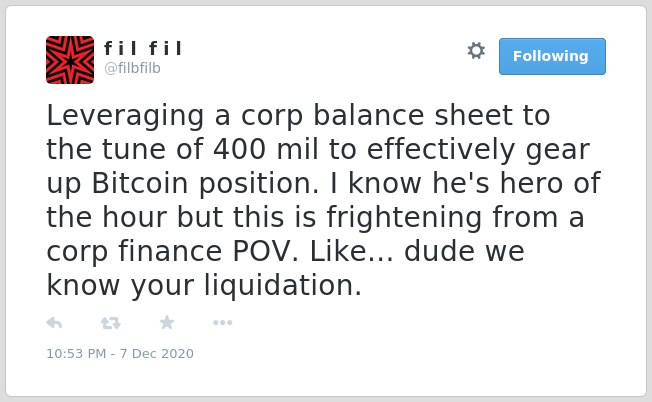The image size is (652, 402).
Task: Retweet this post using the retweet icon
Action: coord(111,323)
